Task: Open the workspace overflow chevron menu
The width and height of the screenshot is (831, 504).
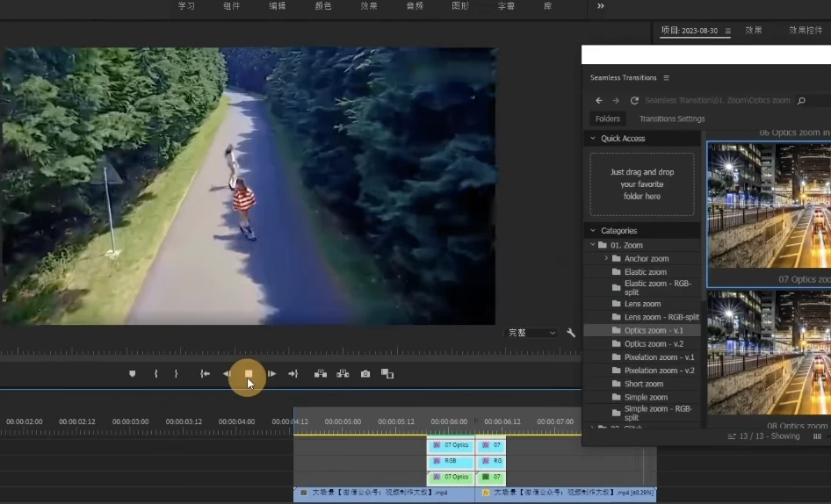Action: (x=601, y=6)
